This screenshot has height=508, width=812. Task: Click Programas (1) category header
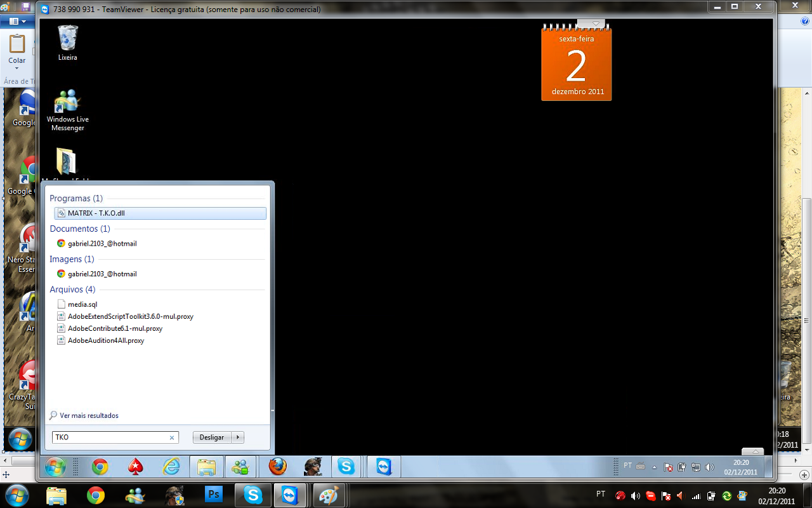pos(76,198)
